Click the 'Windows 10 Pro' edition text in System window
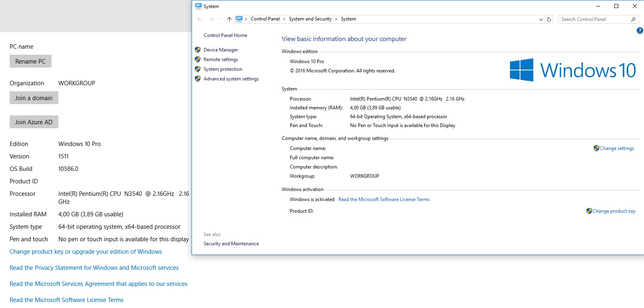 (x=307, y=62)
